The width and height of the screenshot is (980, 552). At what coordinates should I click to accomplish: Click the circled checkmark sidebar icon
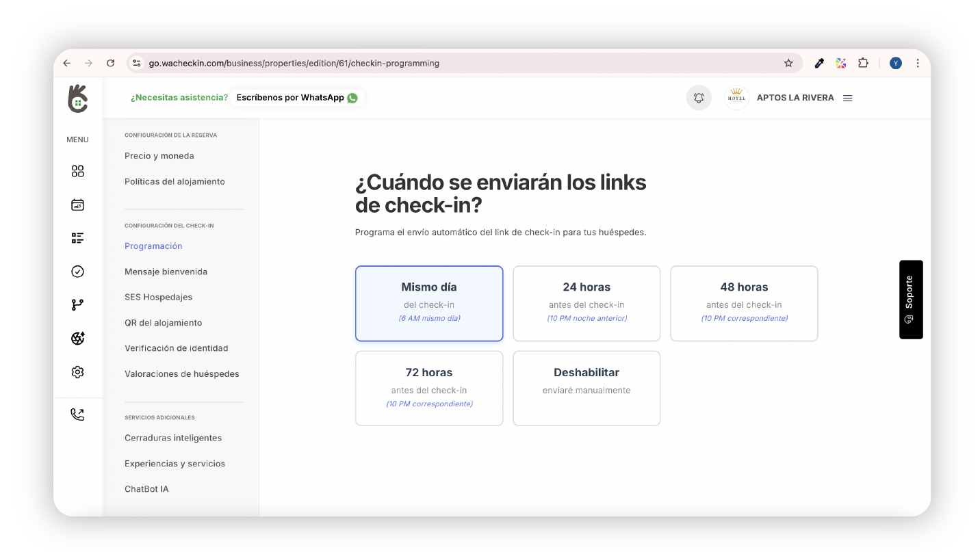click(x=77, y=272)
